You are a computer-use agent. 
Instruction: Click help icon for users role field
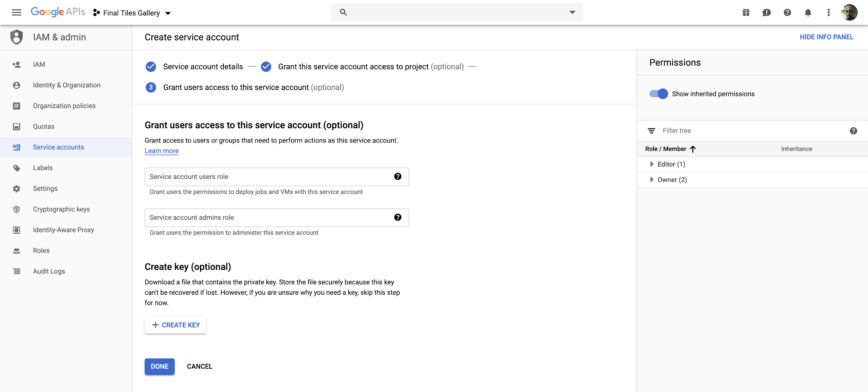click(x=398, y=177)
